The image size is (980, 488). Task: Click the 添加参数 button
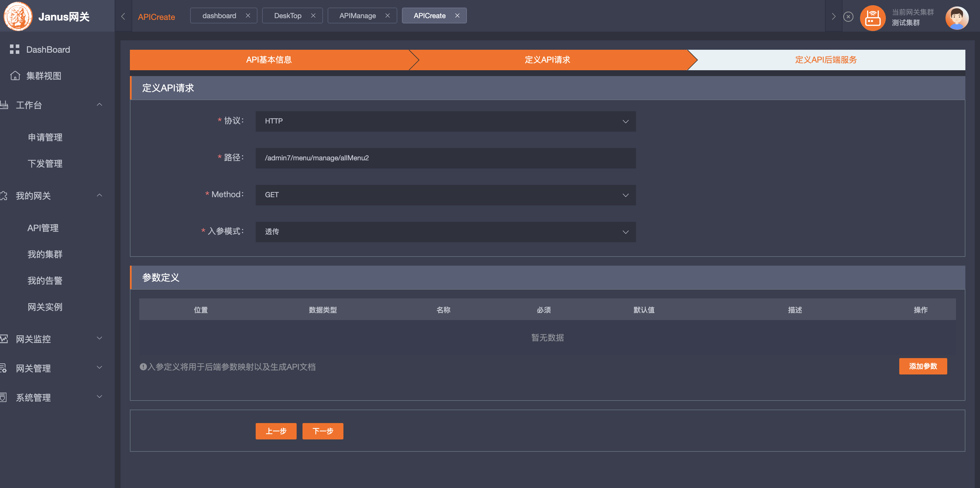923,366
